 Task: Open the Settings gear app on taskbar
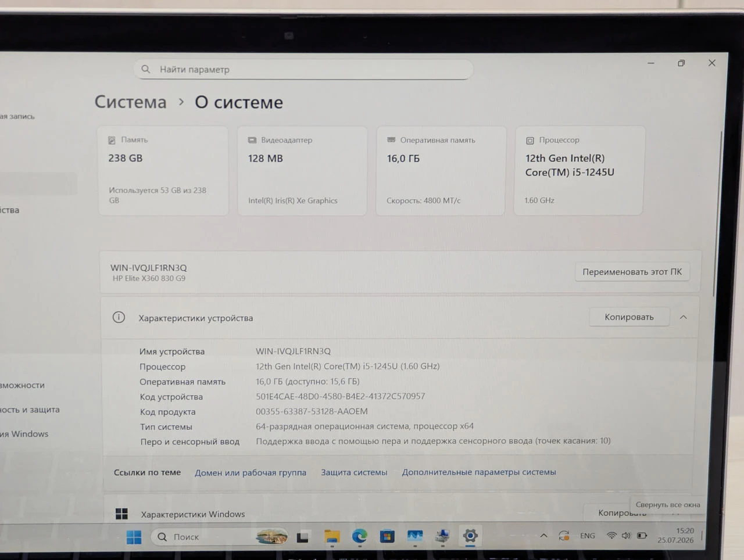coord(470,535)
